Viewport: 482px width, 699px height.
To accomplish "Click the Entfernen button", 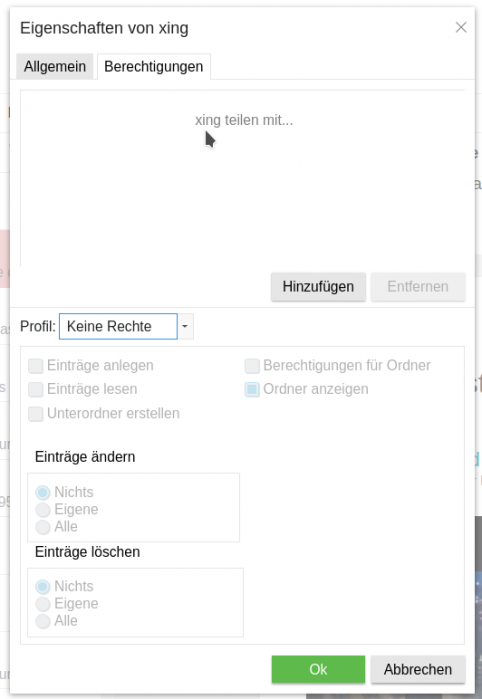I will pyautogui.click(x=418, y=286).
